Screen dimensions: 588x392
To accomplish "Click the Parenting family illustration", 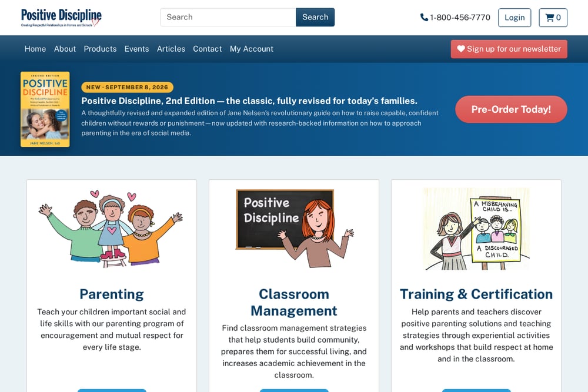I will (x=111, y=229).
